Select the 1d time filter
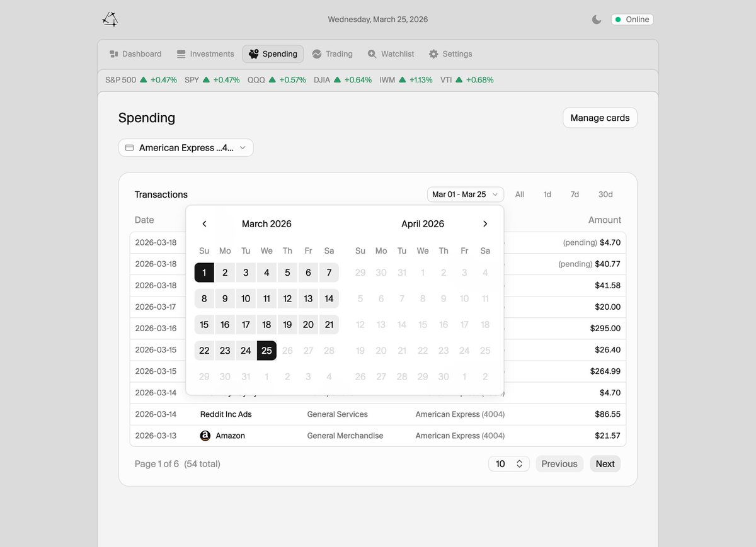The width and height of the screenshot is (756, 547). 547,195
